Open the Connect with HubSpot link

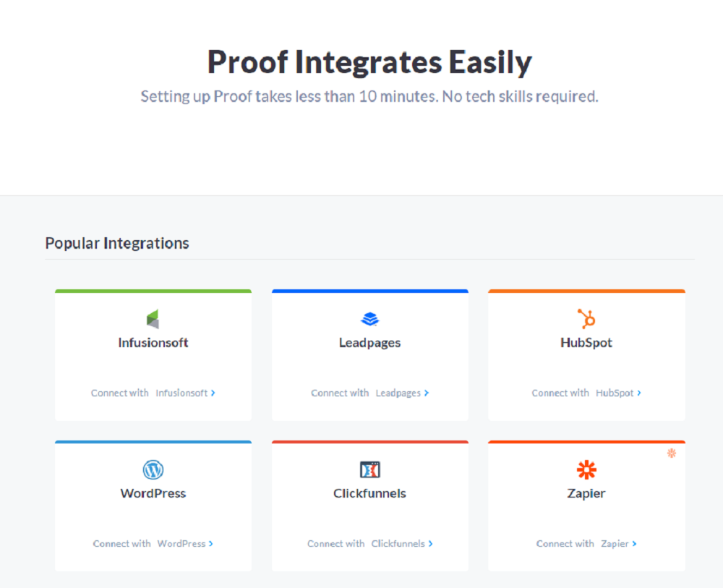[x=586, y=393]
